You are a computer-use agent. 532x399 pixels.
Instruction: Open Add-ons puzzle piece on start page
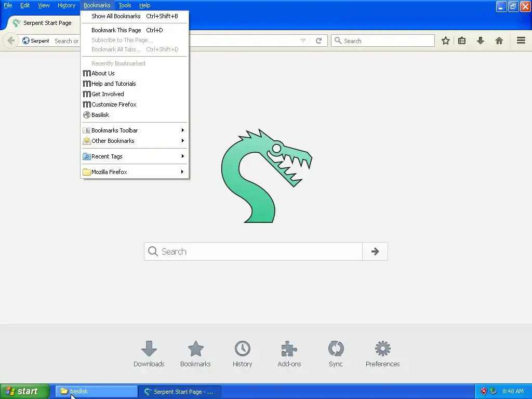(289, 354)
